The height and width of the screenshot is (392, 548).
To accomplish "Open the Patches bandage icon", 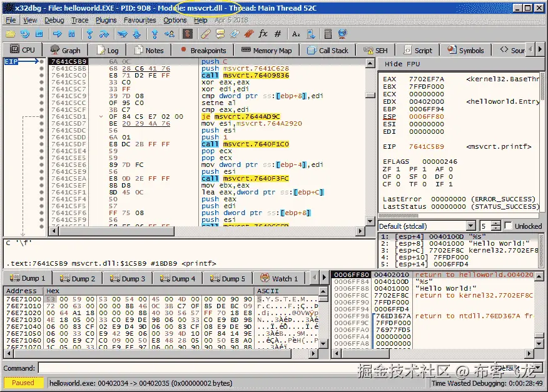I will [205, 34].
